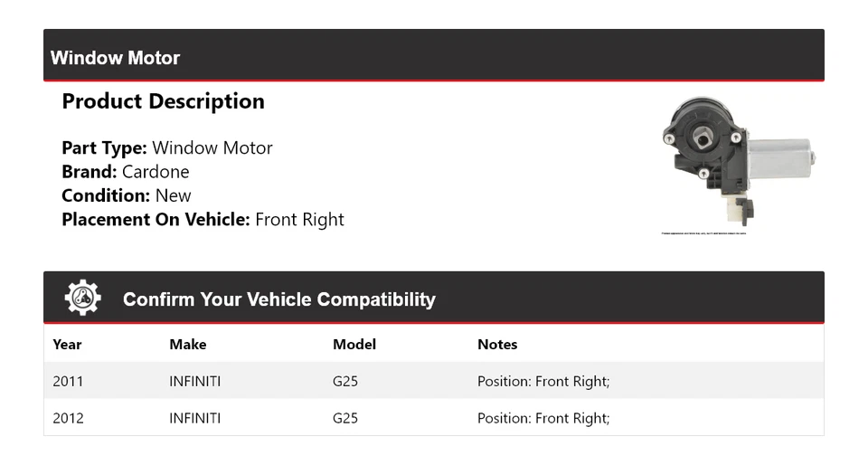Click the Notes column header
The height and width of the screenshot is (465, 868).
(497, 345)
